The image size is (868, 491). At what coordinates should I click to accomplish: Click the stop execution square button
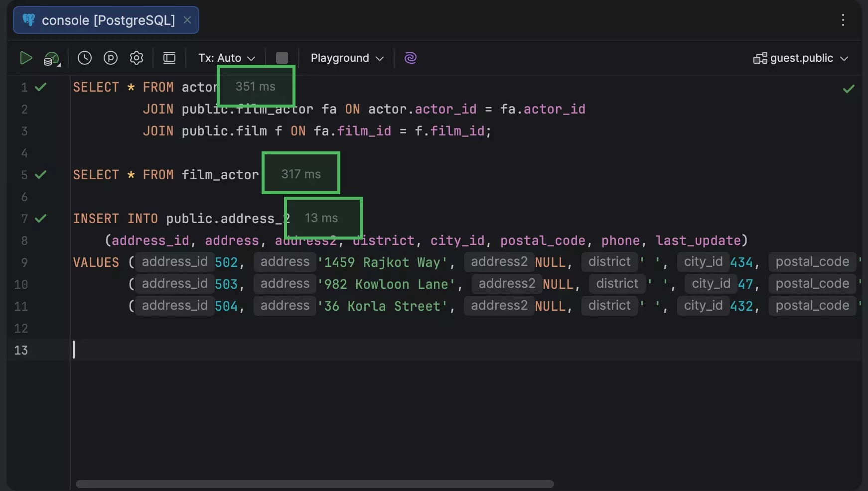[282, 58]
